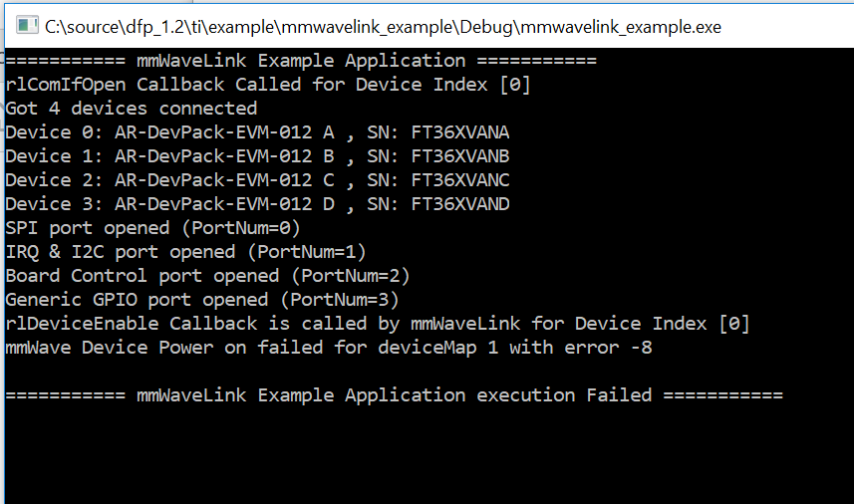Click the mmwavelink_example.exe title bar path

point(384,26)
